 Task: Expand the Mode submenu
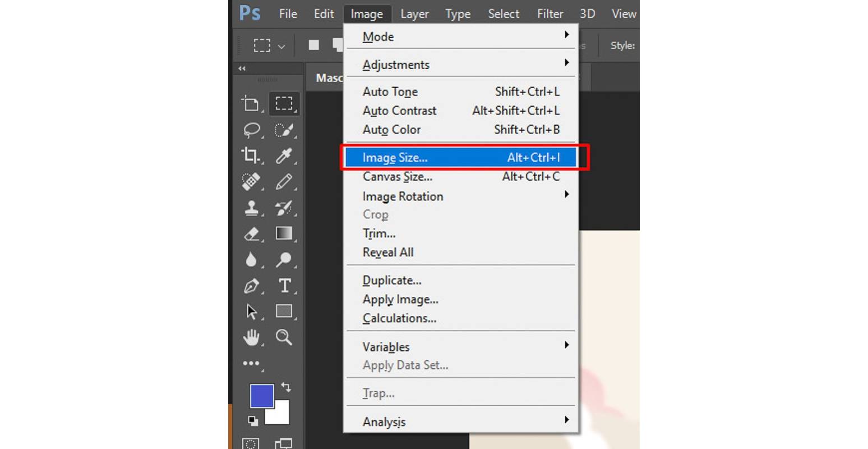[x=378, y=36]
